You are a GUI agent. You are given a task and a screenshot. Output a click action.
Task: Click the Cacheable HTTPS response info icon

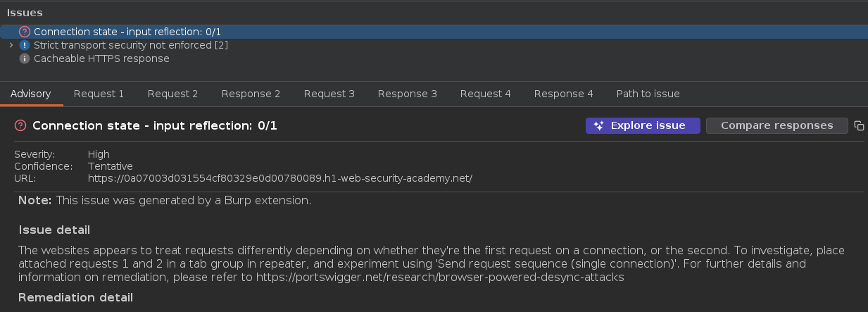[25, 58]
